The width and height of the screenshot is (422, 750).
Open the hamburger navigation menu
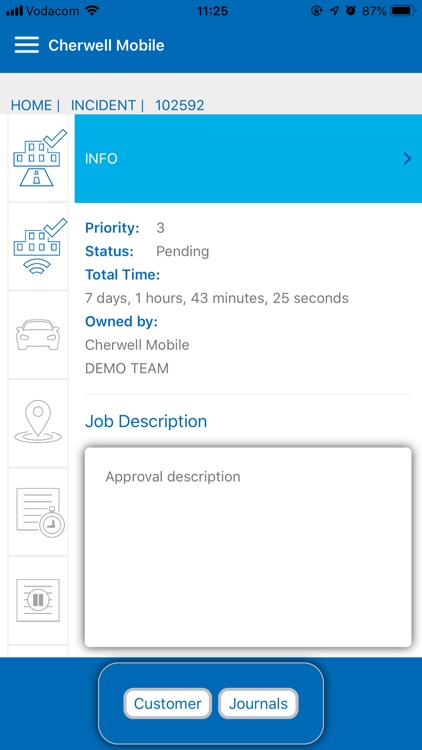26,45
